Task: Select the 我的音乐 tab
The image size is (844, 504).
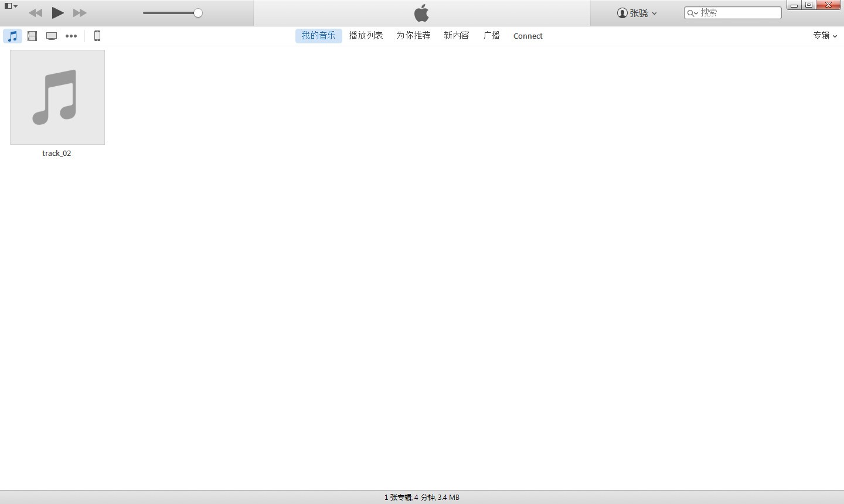Action: (319, 36)
